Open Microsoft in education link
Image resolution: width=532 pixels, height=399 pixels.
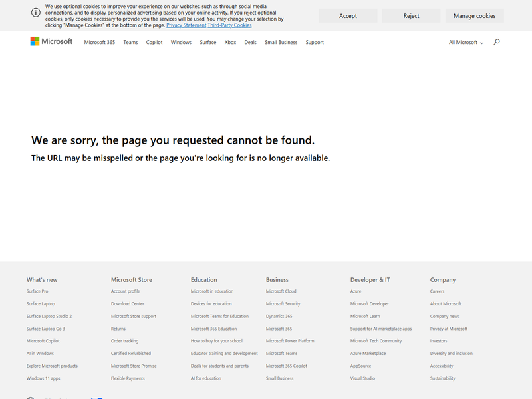tap(212, 291)
